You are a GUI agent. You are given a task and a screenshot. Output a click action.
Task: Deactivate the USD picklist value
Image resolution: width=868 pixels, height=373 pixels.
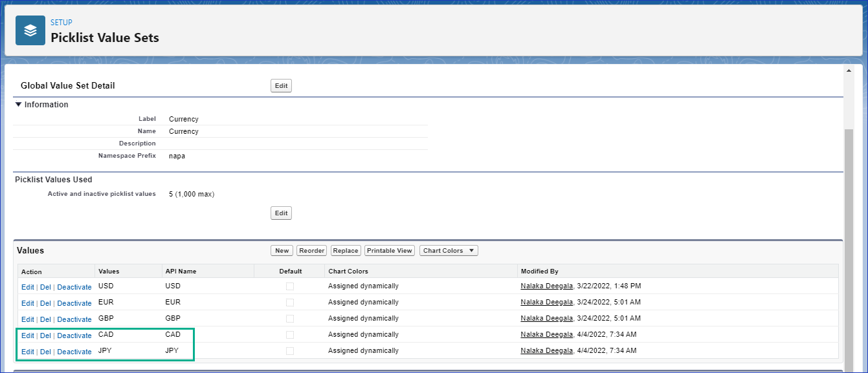click(74, 287)
